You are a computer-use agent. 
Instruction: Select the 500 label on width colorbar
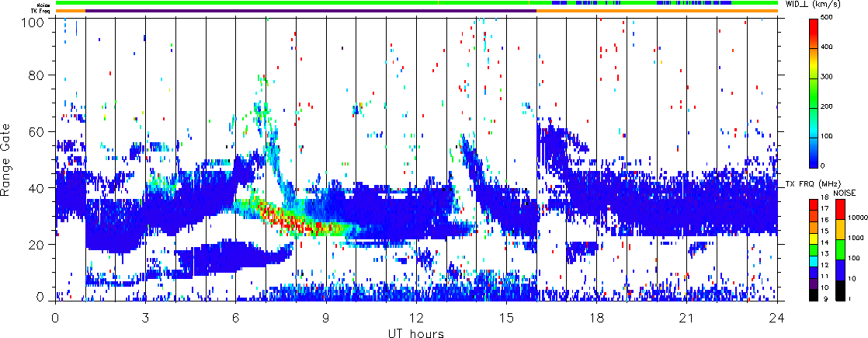pyautogui.click(x=835, y=17)
